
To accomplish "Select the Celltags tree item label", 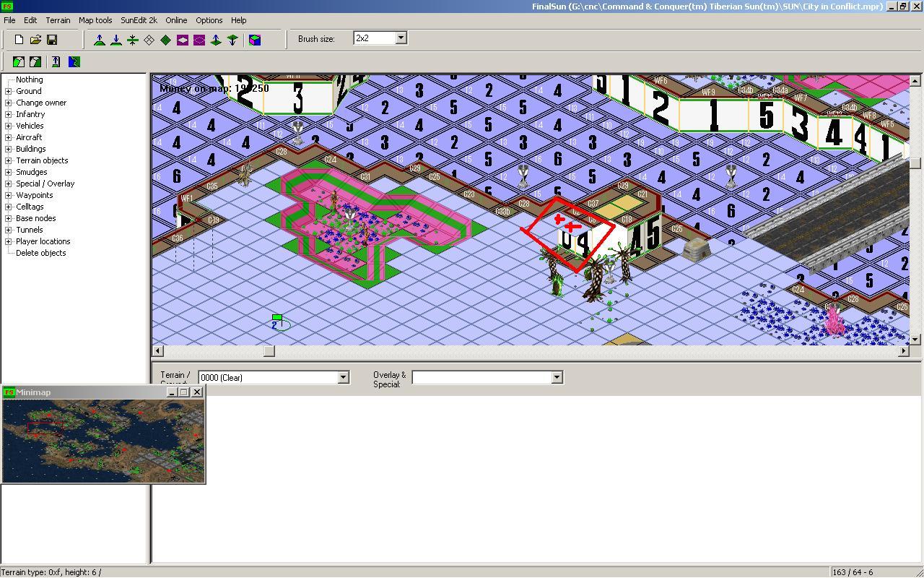I will (x=30, y=207).
